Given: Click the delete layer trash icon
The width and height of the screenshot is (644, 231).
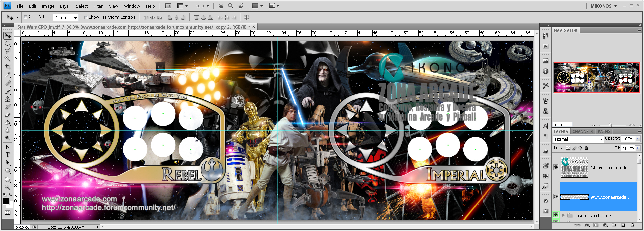Looking at the screenshot, I should point(632,225).
